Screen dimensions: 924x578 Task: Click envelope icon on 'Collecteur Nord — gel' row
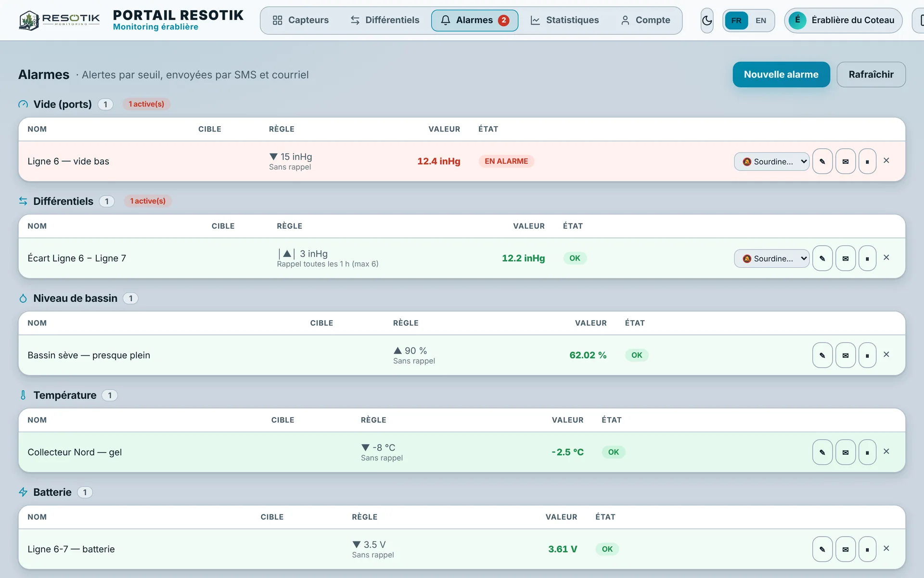(x=845, y=452)
